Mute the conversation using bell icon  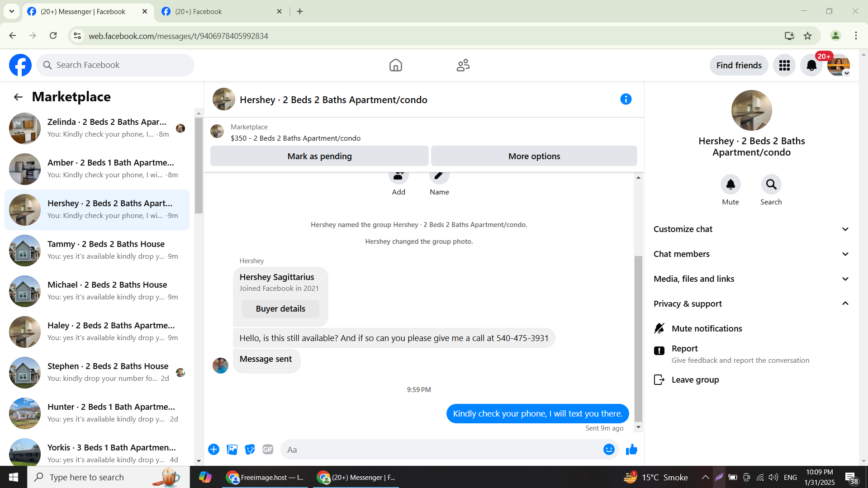point(730,184)
